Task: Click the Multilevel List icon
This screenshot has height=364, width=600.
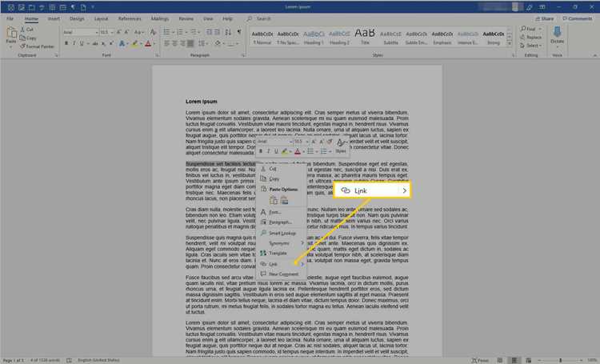Action: [194, 32]
